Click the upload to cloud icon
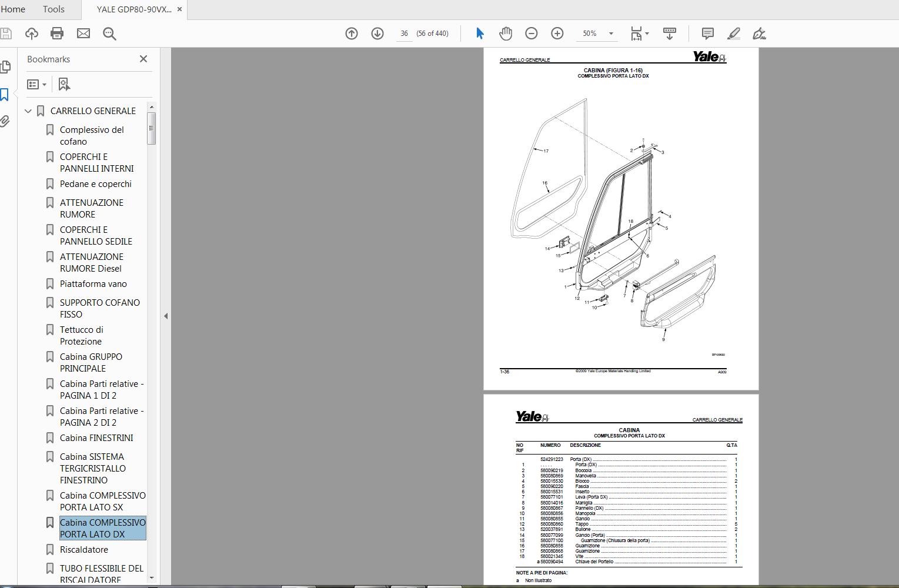The image size is (899, 588). (x=32, y=34)
